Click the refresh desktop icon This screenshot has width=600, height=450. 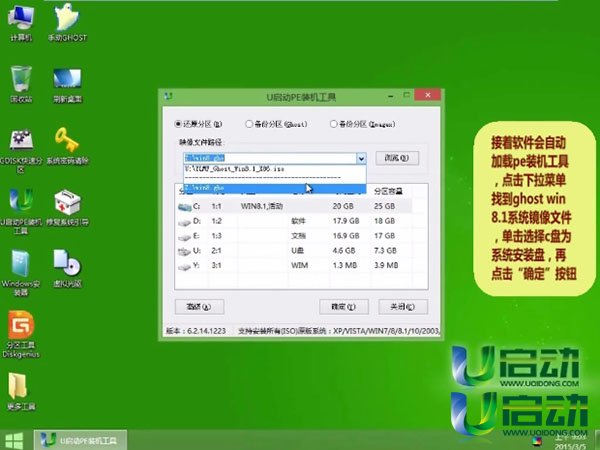[x=67, y=85]
